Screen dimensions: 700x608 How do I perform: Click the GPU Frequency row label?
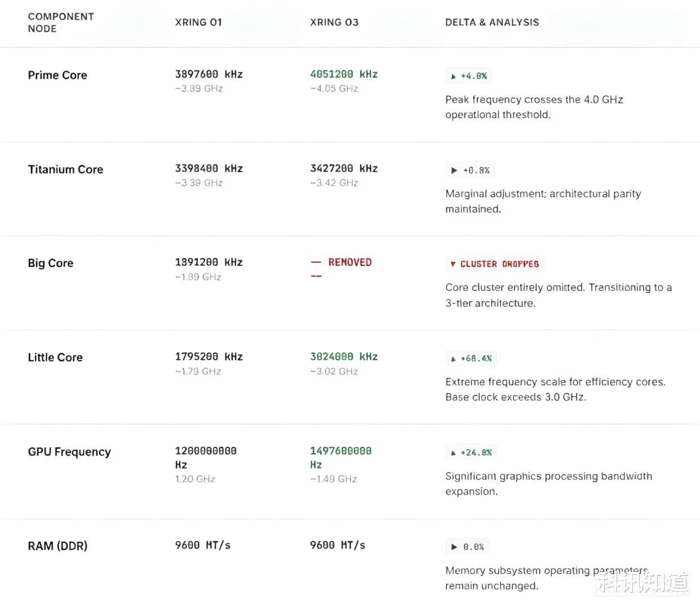pyautogui.click(x=69, y=452)
